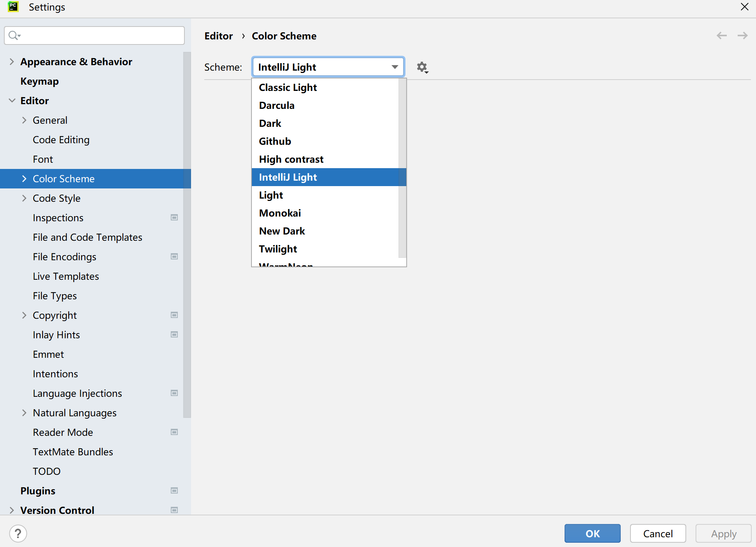756x547 pixels.
Task: Open the Inspections settings page
Action: click(x=58, y=218)
